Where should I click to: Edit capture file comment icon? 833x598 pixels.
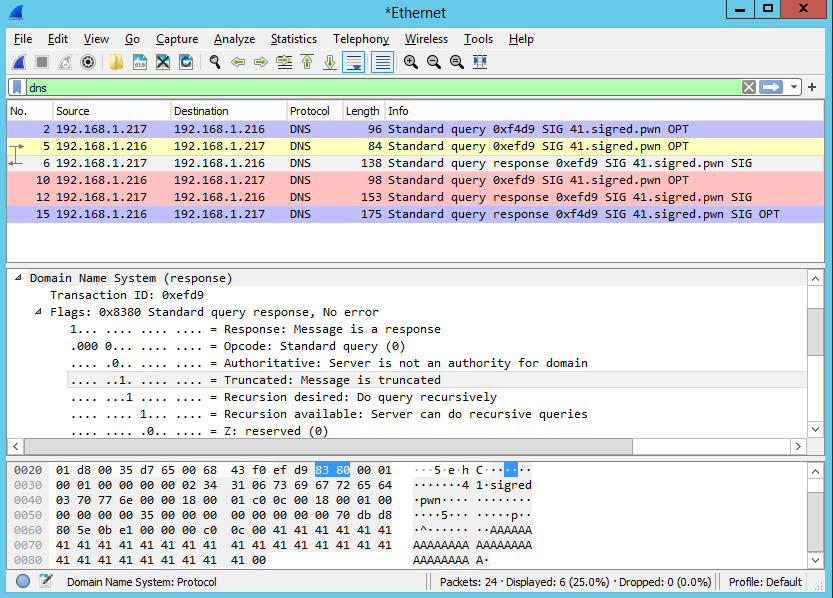(46, 582)
